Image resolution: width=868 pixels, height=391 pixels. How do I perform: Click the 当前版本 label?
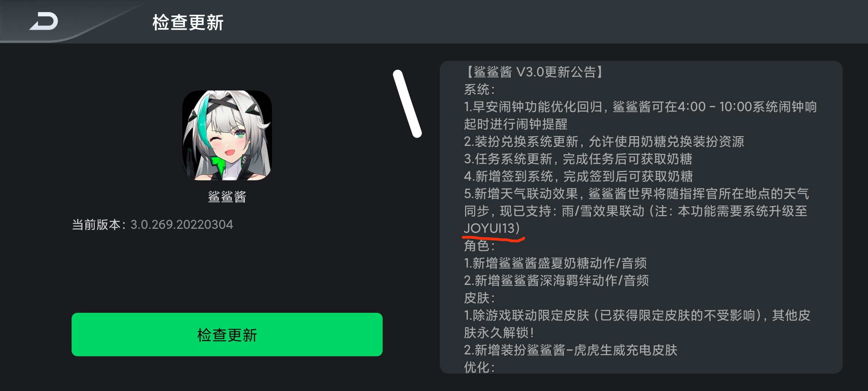tap(96, 224)
